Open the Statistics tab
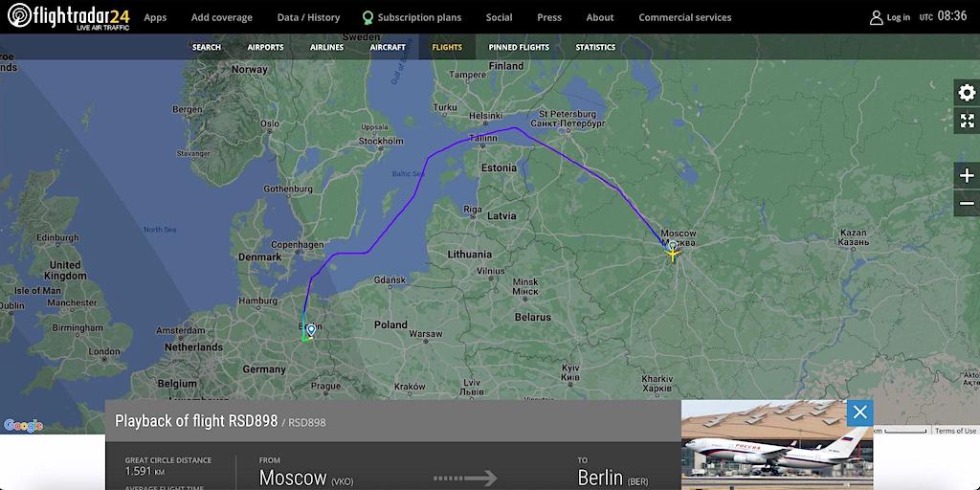 click(x=595, y=47)
